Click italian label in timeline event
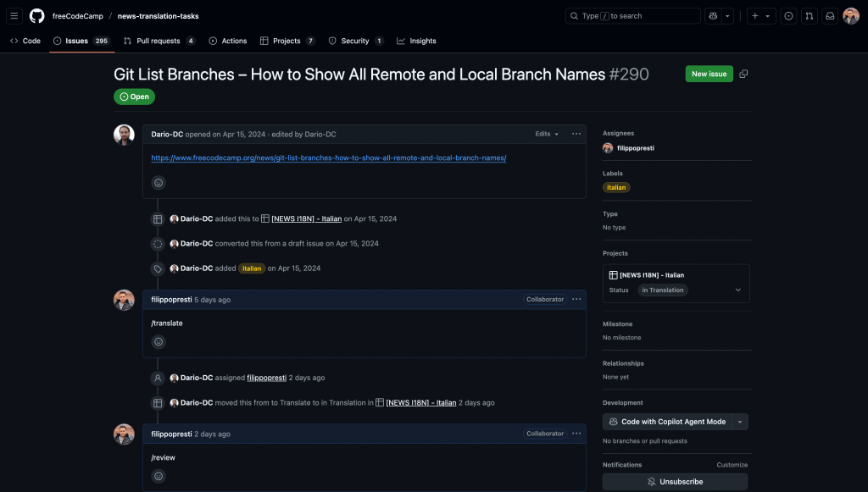The height and width of the screenshot is (492, 868). pos(251,268)
